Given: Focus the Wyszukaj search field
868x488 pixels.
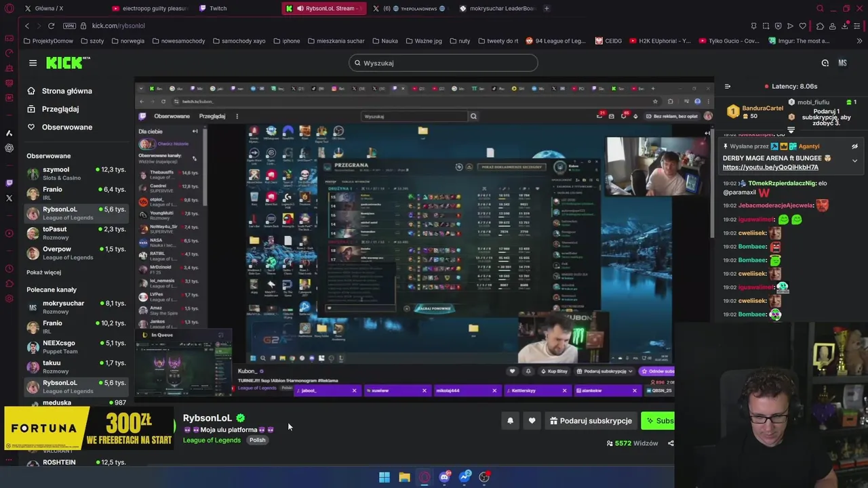Looking at the screenshot, I should tap(443, 63).
